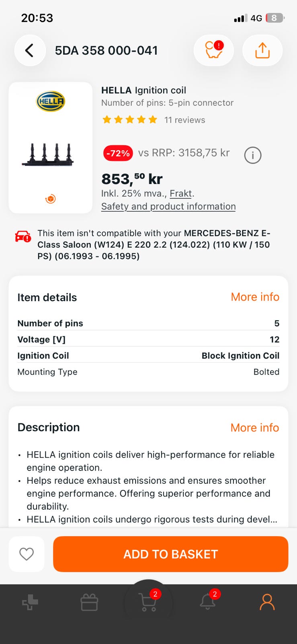The image size is (297, 644).
Task: Switch to the profile account tab
Action: pos(267,603)
